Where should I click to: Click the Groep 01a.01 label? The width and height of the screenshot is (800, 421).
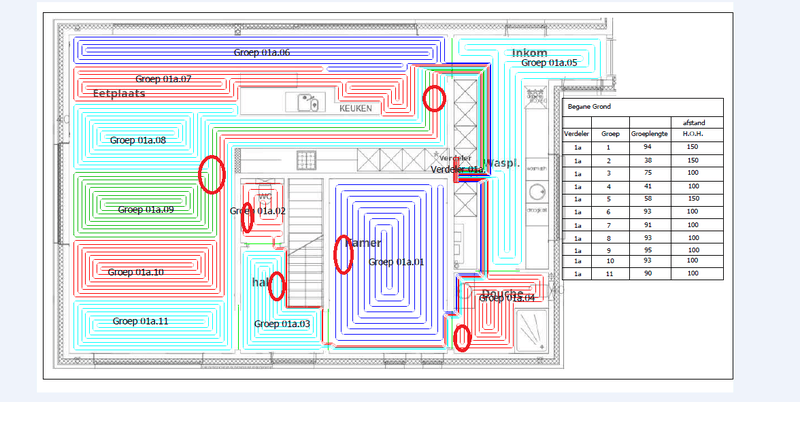tap(396, 262)
